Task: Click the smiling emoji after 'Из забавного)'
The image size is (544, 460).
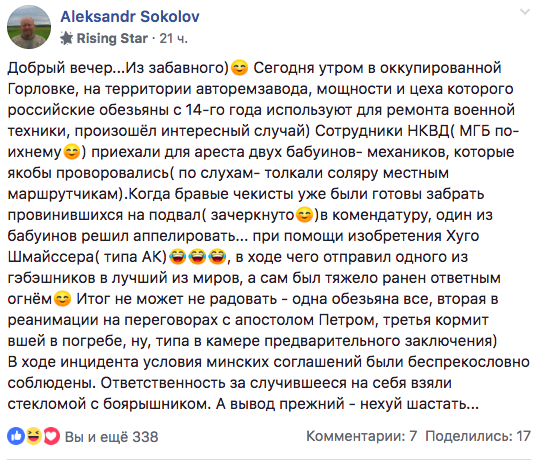Action: point(240,68)
